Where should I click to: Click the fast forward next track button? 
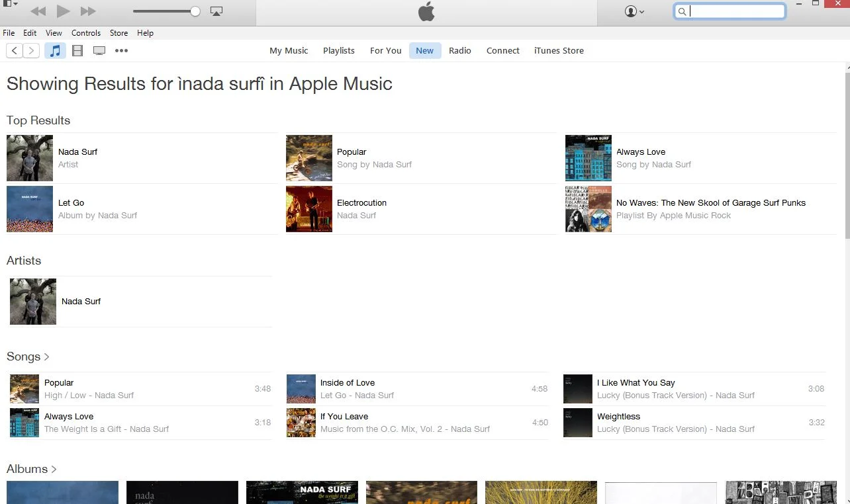(88, 11)
